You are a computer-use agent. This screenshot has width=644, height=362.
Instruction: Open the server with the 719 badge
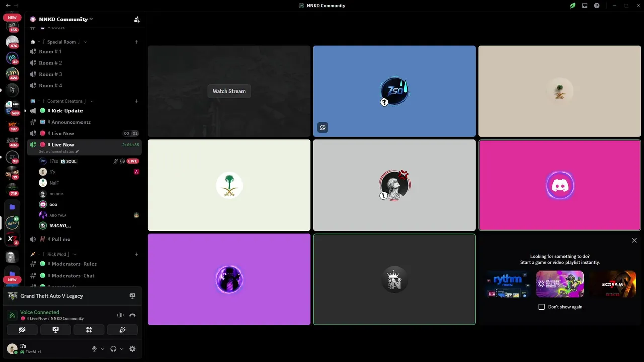(12, 189)
